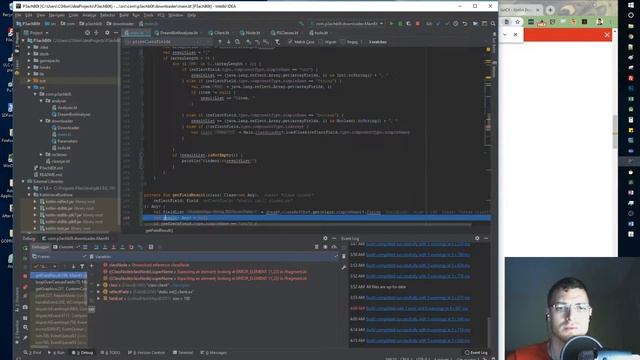Hide the Project tool window

click(116, 33)
